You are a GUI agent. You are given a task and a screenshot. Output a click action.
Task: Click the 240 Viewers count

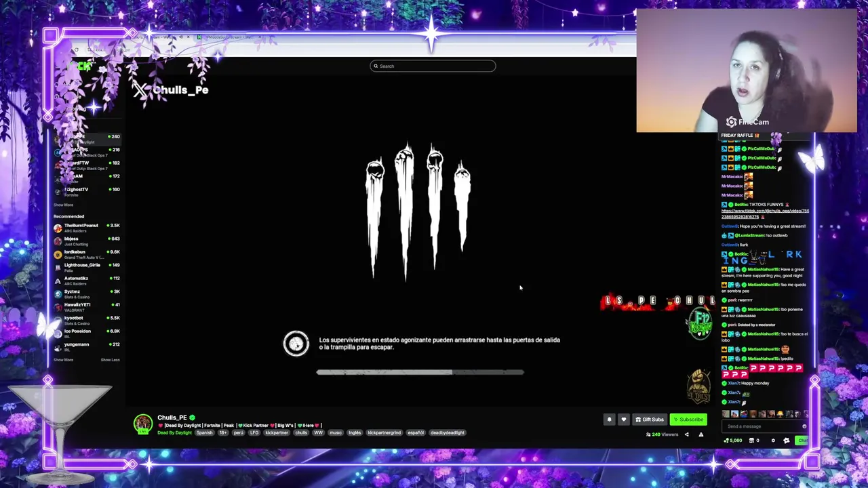(662, 434)
